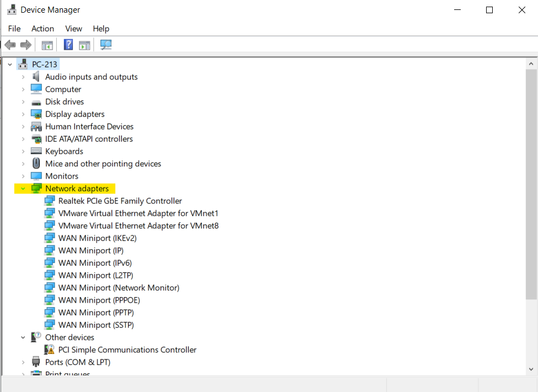This screenshot has height=392, width=538.
Task: Expand Audio inputs and outputs node
Action: coord(23,77)
